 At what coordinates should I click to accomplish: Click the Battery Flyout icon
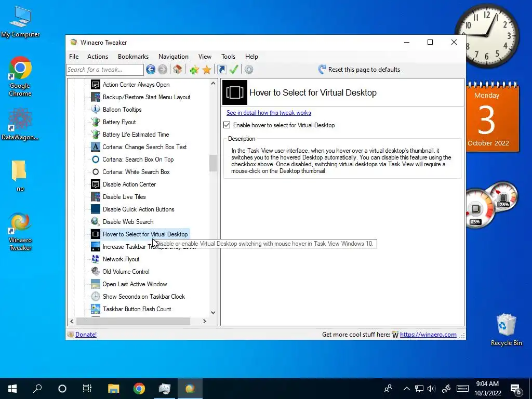pos(96,122)
